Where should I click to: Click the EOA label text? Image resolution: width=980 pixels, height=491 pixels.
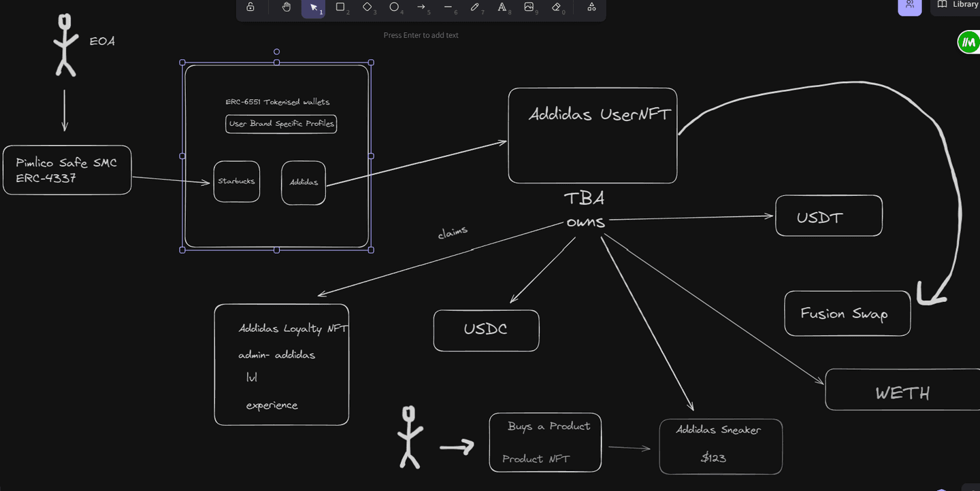point(102,41)
